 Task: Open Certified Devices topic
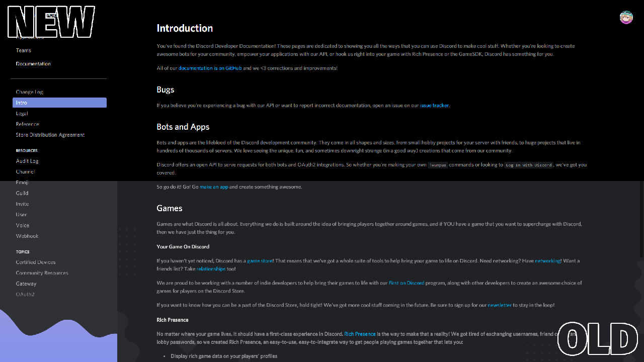[x=36, y=262]
